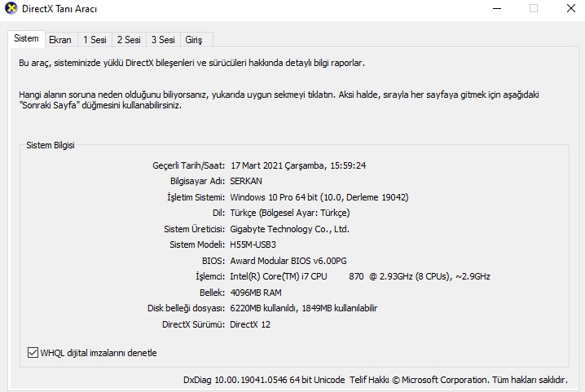Click Award Modular BIOS v6.00PG value

coord(288,261)
